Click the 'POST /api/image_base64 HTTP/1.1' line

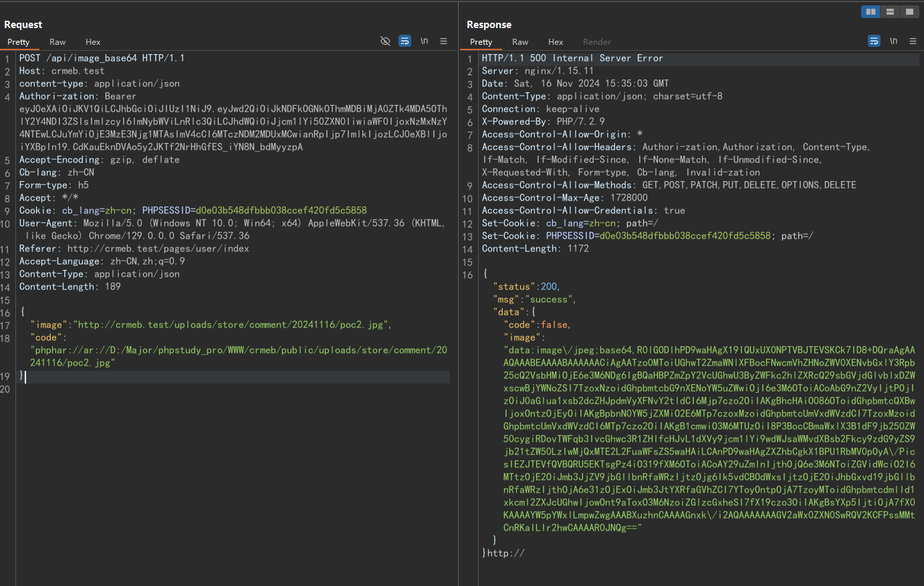pos(102,58)
